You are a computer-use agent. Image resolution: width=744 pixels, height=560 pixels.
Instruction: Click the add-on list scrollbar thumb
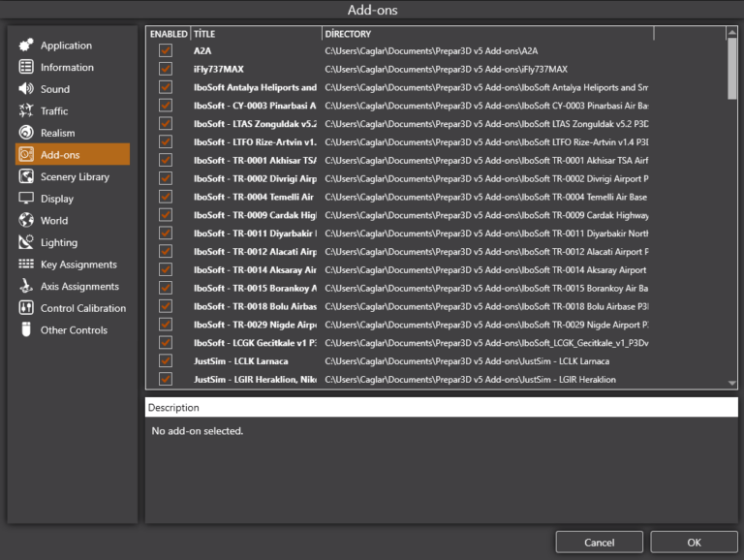click(x=732, y=69)
